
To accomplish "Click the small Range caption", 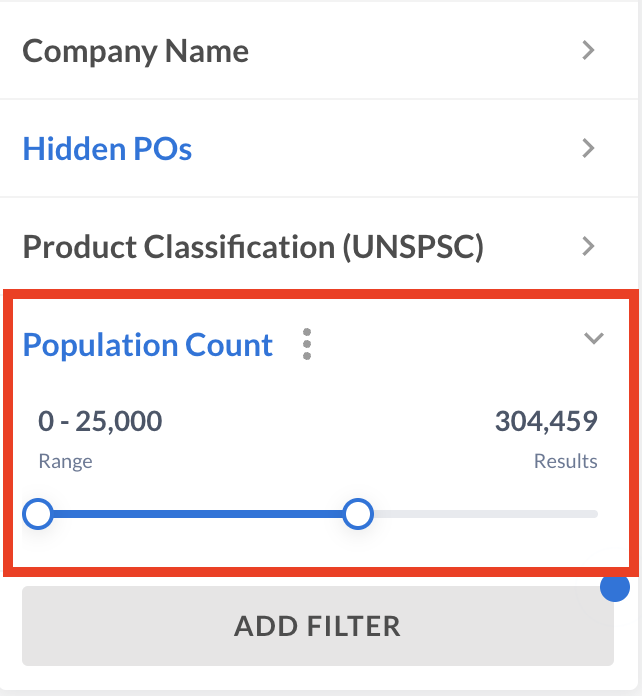I will pyautogui.click(x=65, y=461).
